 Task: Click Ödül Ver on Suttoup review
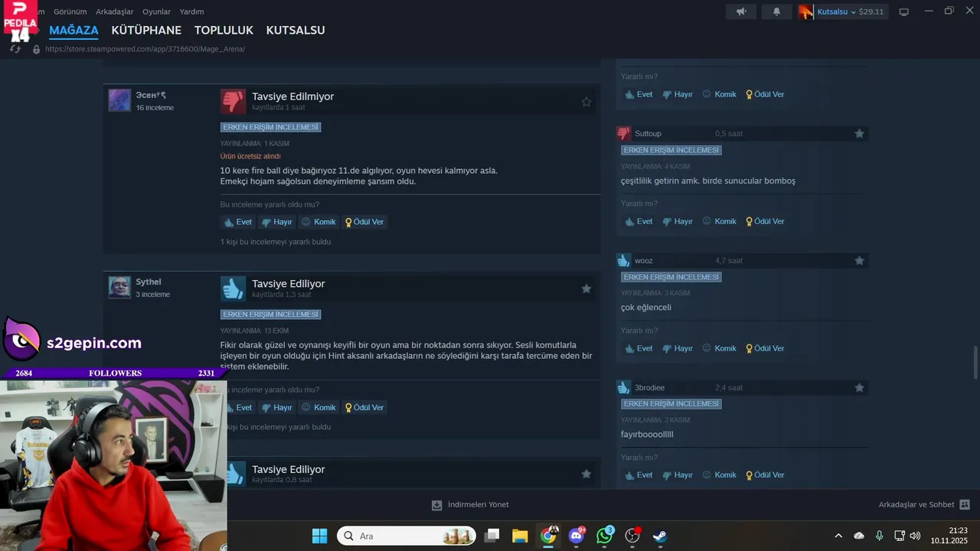(x=765, y=221)
